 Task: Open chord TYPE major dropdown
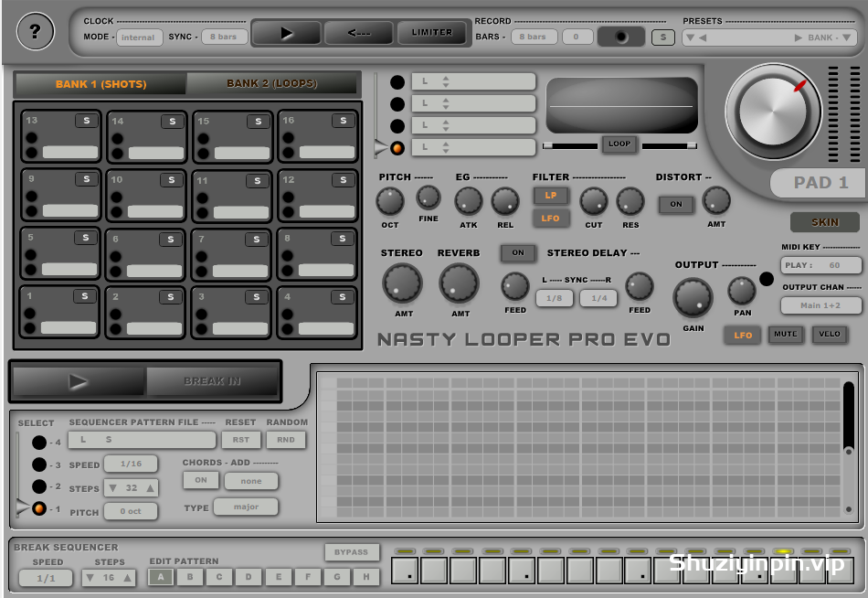click(246, 507)
